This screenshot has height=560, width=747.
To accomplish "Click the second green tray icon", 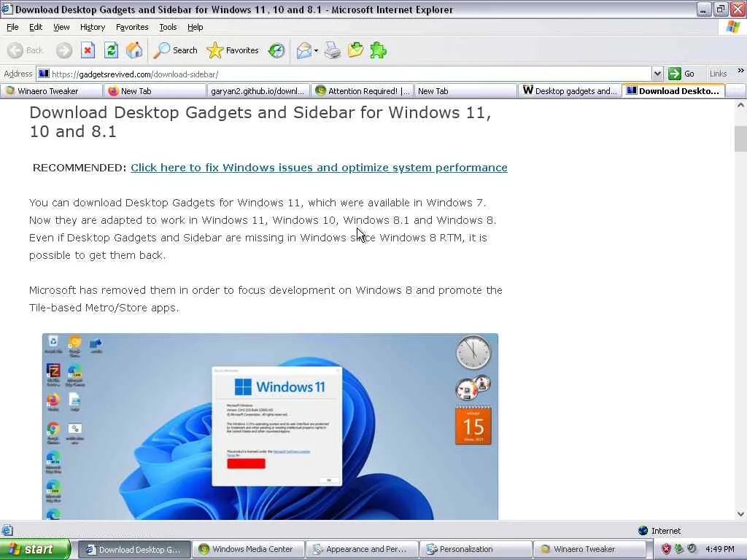I will [679, 549].
